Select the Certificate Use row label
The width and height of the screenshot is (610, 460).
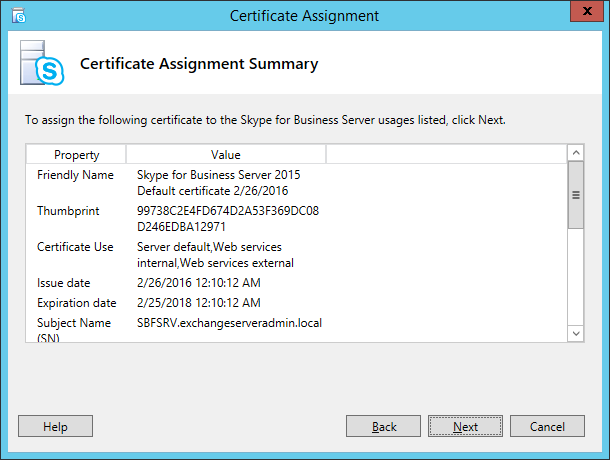(75, 247)
